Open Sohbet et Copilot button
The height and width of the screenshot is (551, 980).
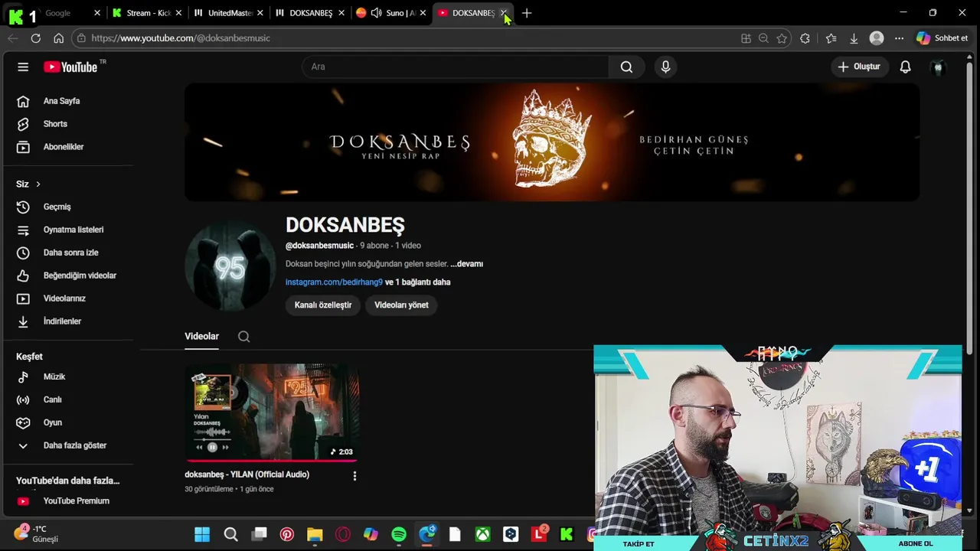(942, 38)
